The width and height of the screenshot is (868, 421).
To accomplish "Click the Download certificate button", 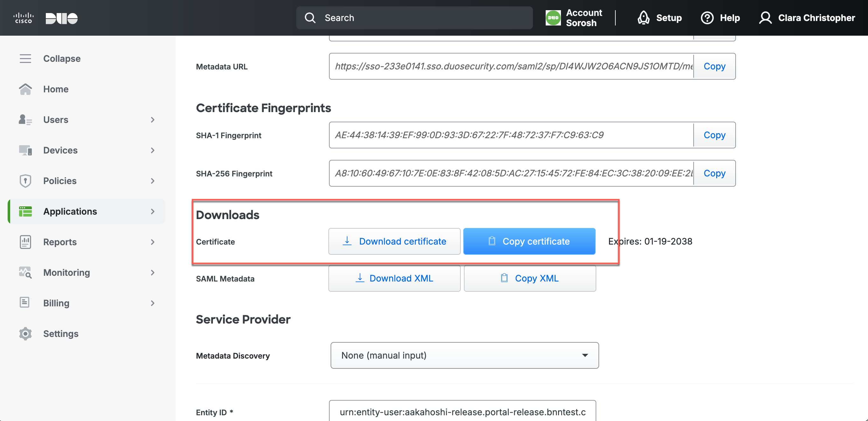I will point(394,241).
